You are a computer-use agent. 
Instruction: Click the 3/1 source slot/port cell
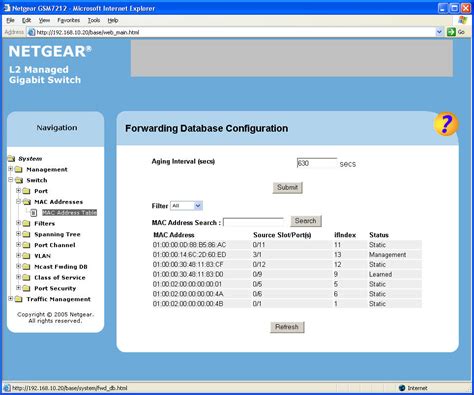click(x=257, y=255)
